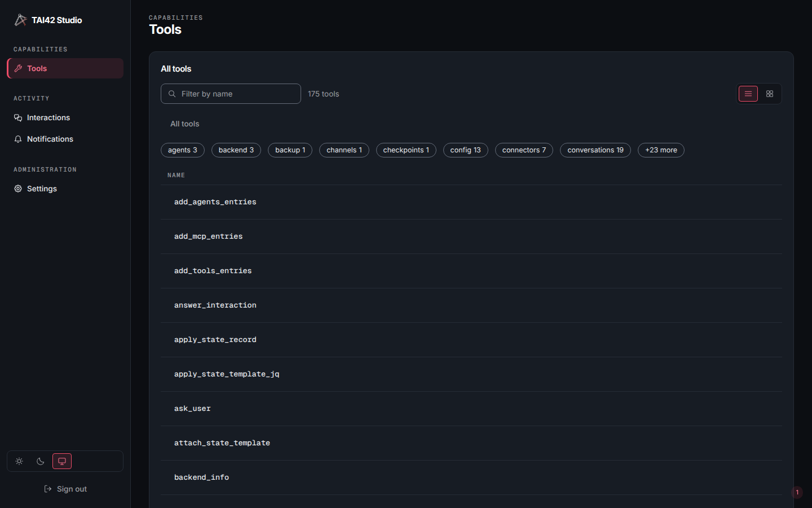Filter tools by config tag
The image size is (812, 508).
pos(466,150)
